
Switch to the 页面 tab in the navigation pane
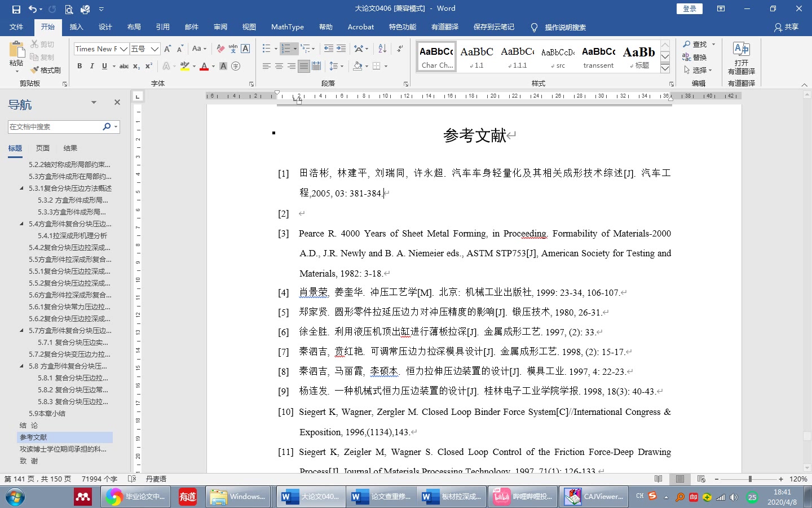tap(43, 148)
